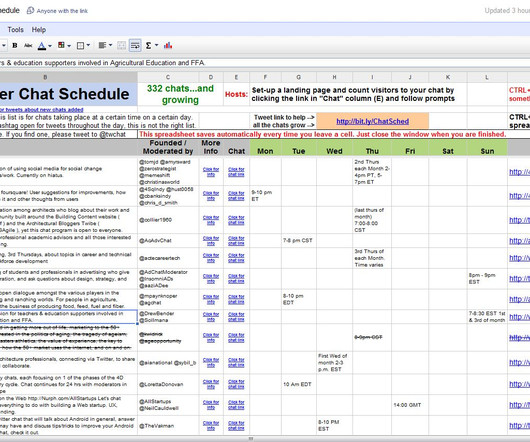Click the sharing globe icon
Viewport: 530px width, 442px height.
[x=30, y=10]
